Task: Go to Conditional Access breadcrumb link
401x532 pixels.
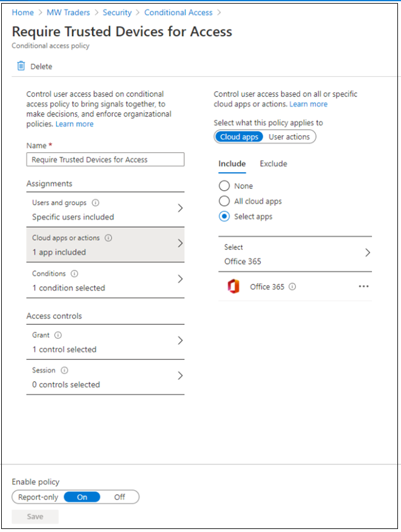Action: click(x=178, y=12)
